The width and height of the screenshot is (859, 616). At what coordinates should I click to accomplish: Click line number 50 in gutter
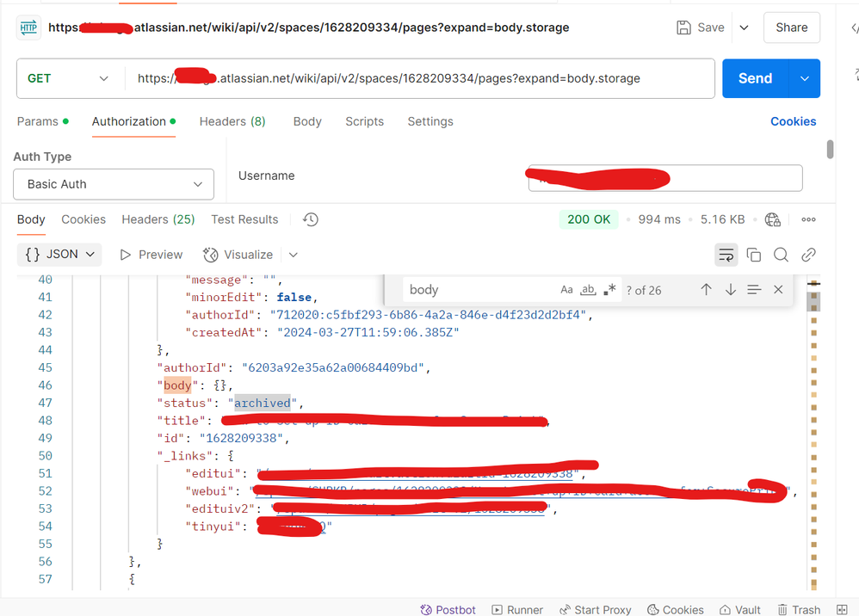tap(45, 456)
